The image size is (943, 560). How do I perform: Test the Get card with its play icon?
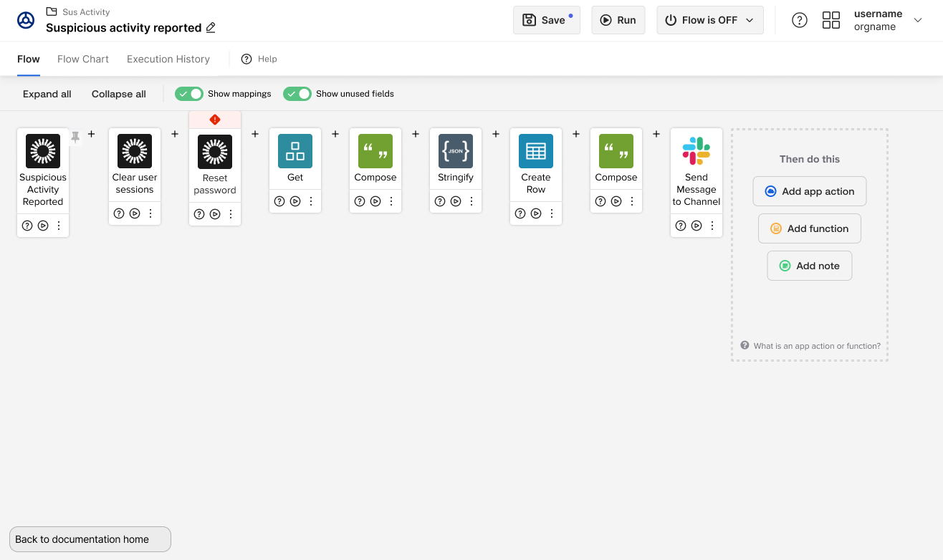tap(295, 201)
